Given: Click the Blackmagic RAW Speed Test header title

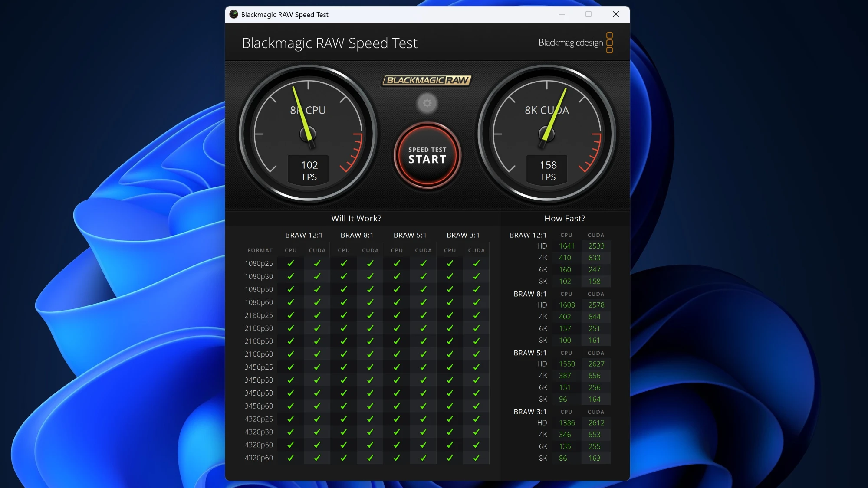Looking at the screenshot, I should point(329,43).
